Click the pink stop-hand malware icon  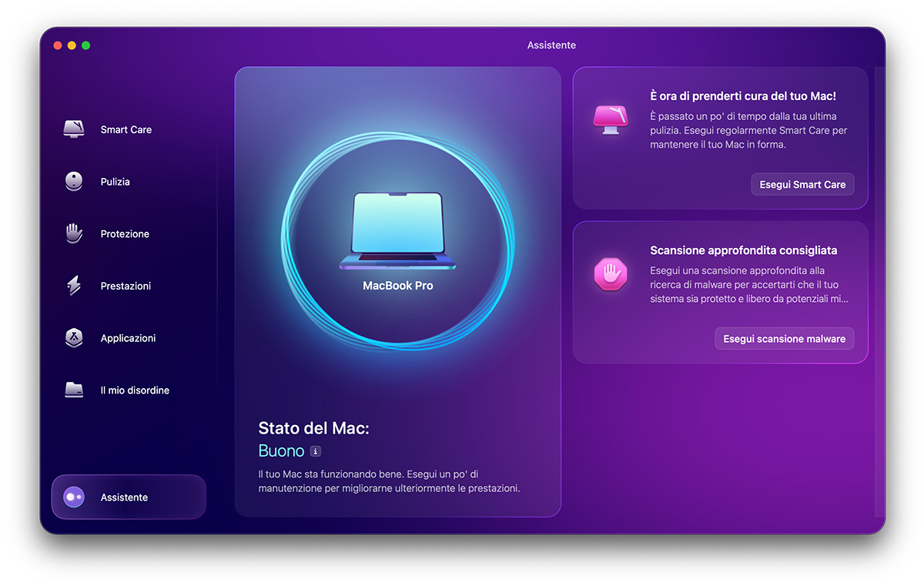coord(611,274)
